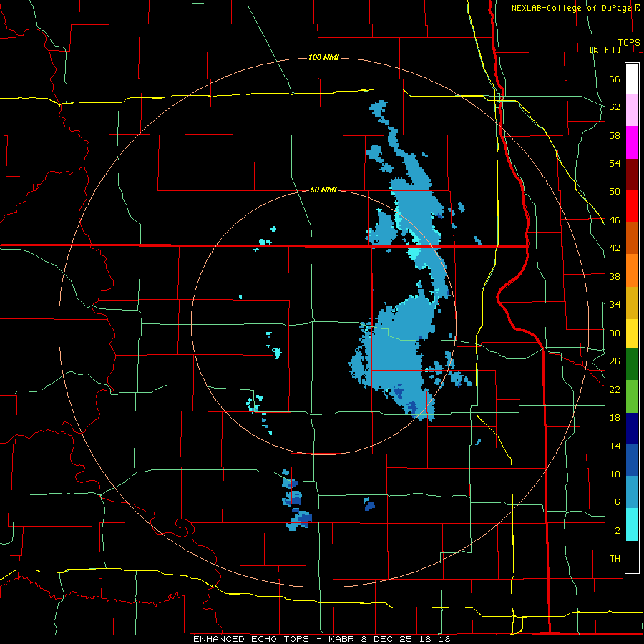Viewport: 644px width, 644px height.
Task: Click the "NEXLAB-College of DuPage" header text
Action: (x=571, y=8)
